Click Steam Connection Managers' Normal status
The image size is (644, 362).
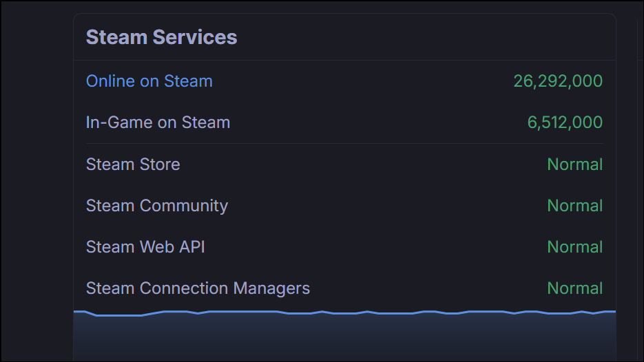(x=575, y=288)
